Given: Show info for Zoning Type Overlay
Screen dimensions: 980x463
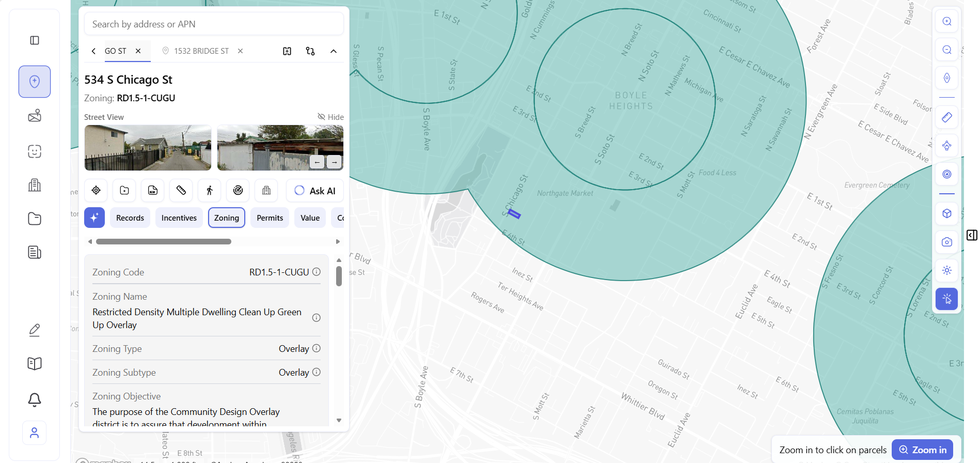Looking at the screenshot, I should (317, 348).
